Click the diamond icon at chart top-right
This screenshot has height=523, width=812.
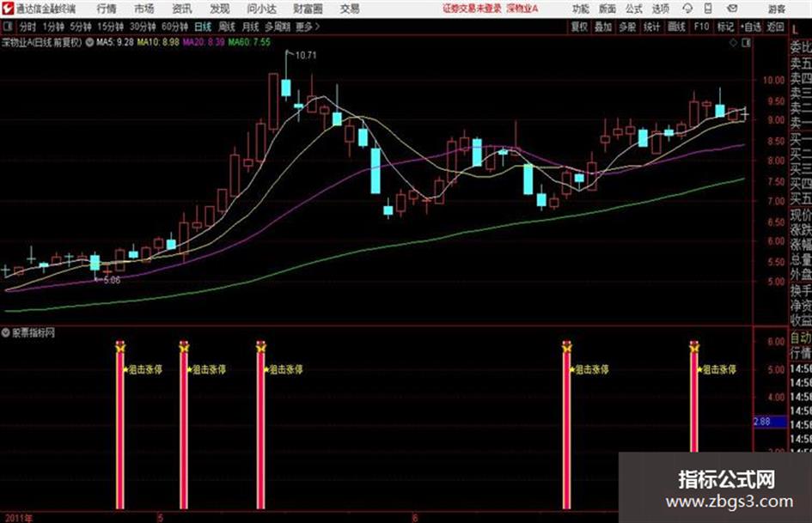(x=733, y=43)
